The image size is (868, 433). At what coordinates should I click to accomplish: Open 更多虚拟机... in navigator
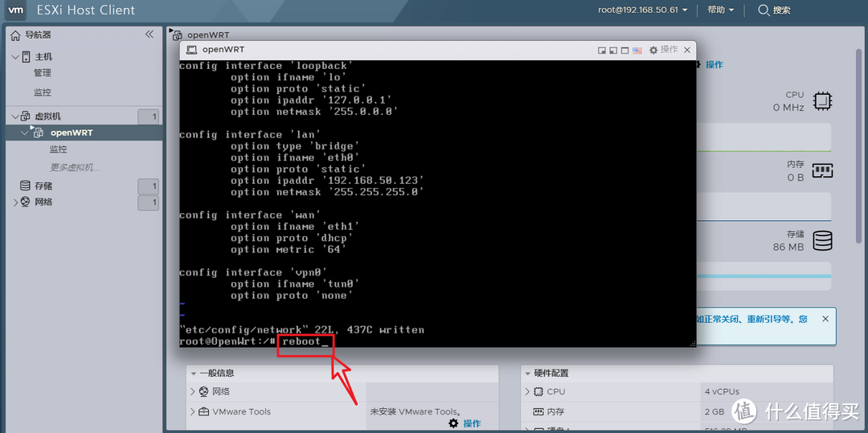click(x=76, y=168)
